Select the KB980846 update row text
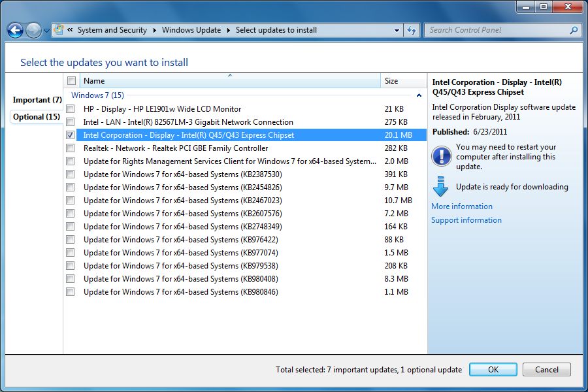The height and width of the screenshot is (392, 588). pyautogui.click(x=181, y=292)
